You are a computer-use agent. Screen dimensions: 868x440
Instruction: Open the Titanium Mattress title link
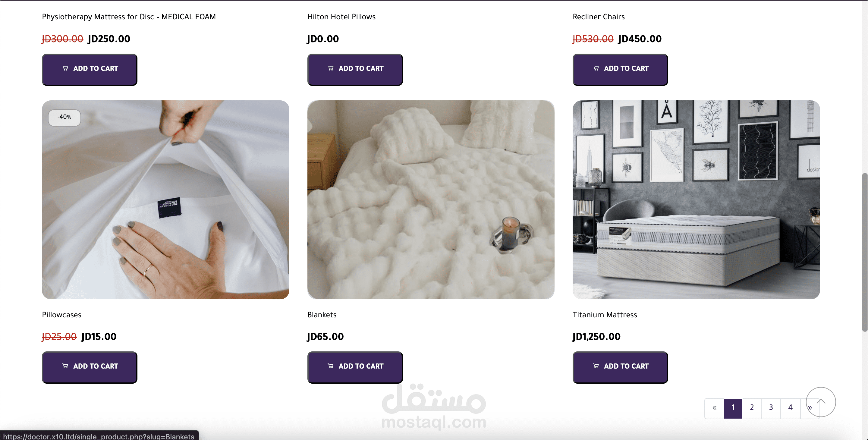pyautogui.click(x=605, y=315)
